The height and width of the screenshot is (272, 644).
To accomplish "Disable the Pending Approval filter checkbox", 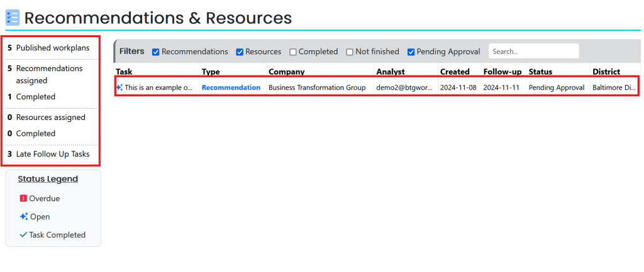I will pyautogui.click(x=411, y=52).
